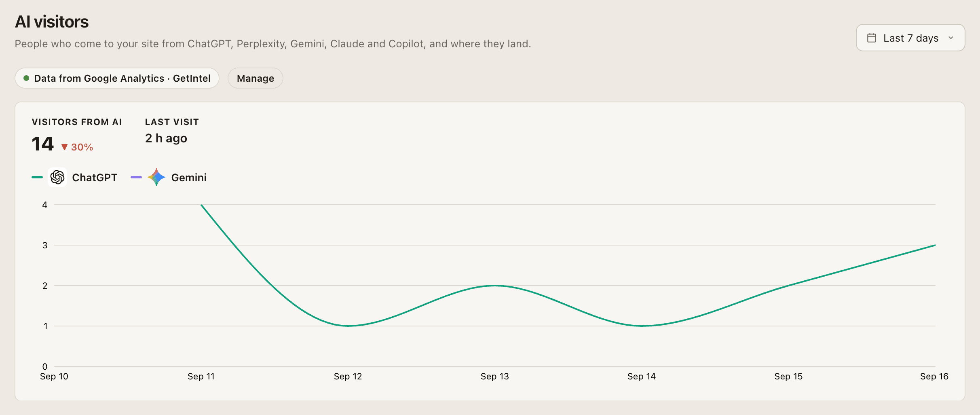
Task: Click the Manage button
Action: point(256,78)
